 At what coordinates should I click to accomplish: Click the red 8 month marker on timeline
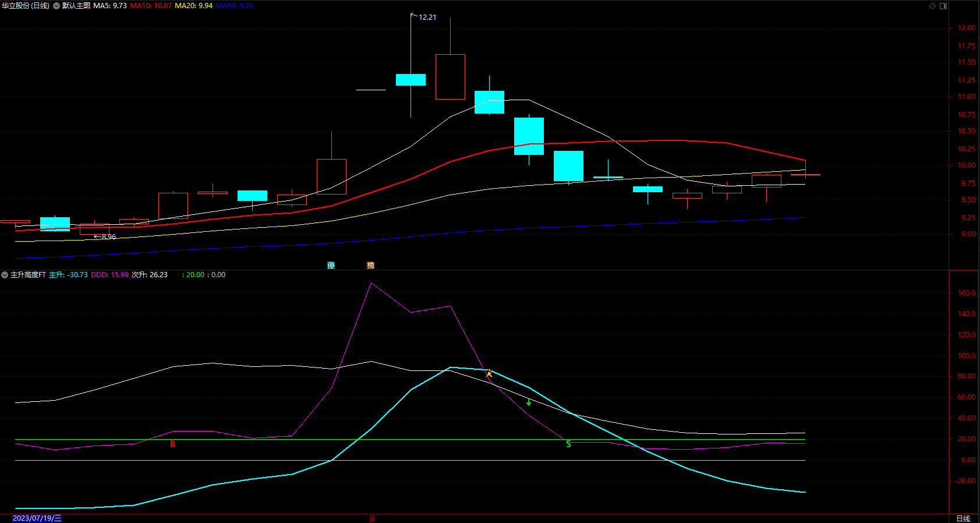point(373,518)
